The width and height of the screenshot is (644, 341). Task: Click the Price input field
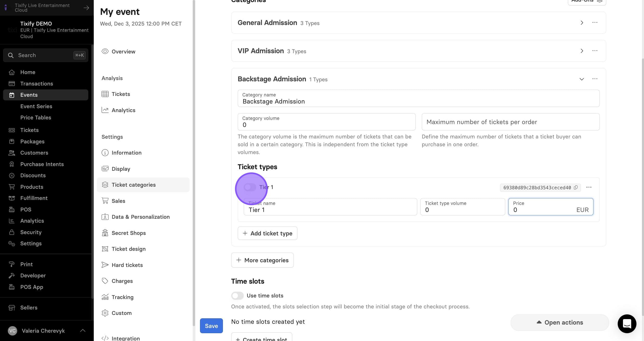[551, 207]
